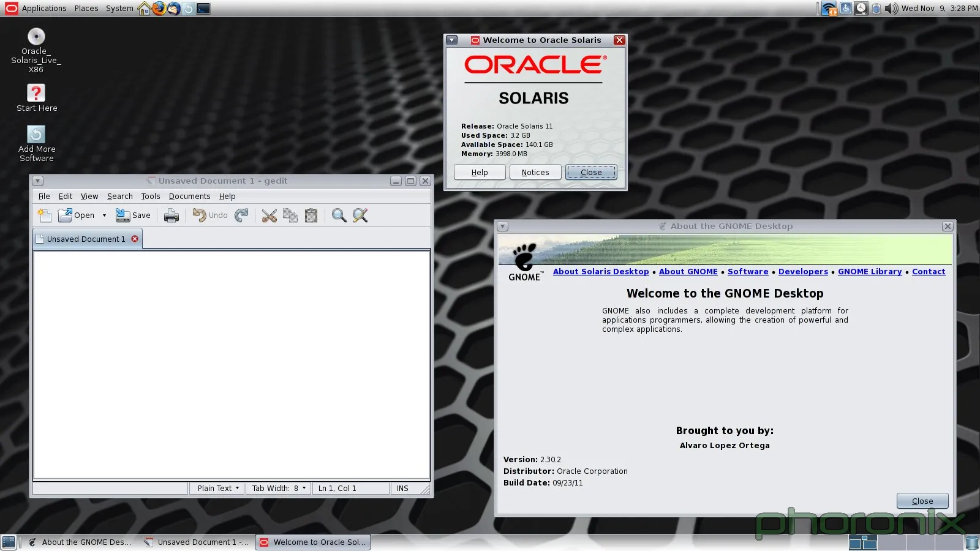
Task: Click the trash-can tray icon beside the speaker
Action: 876,9
